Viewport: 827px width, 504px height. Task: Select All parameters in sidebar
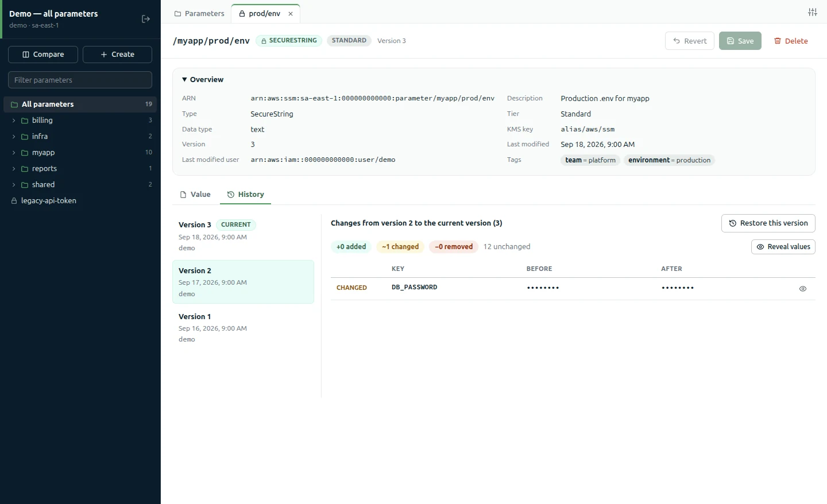[80, 104]
